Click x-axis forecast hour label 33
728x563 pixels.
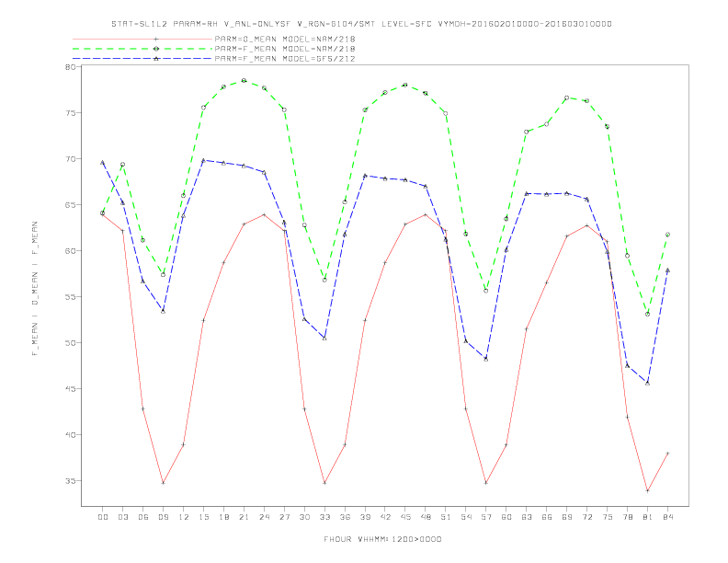pyautogui.click(x=324, y=517)
